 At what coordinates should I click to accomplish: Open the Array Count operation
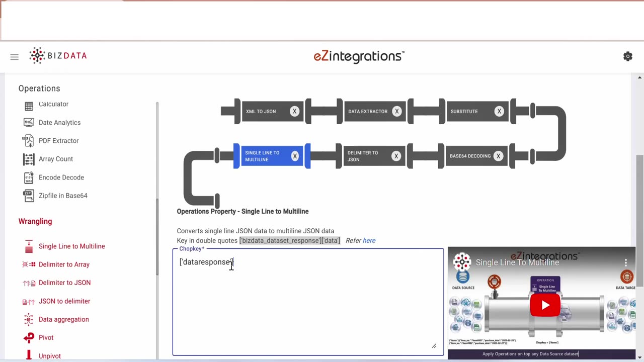(x=56, y=159)
